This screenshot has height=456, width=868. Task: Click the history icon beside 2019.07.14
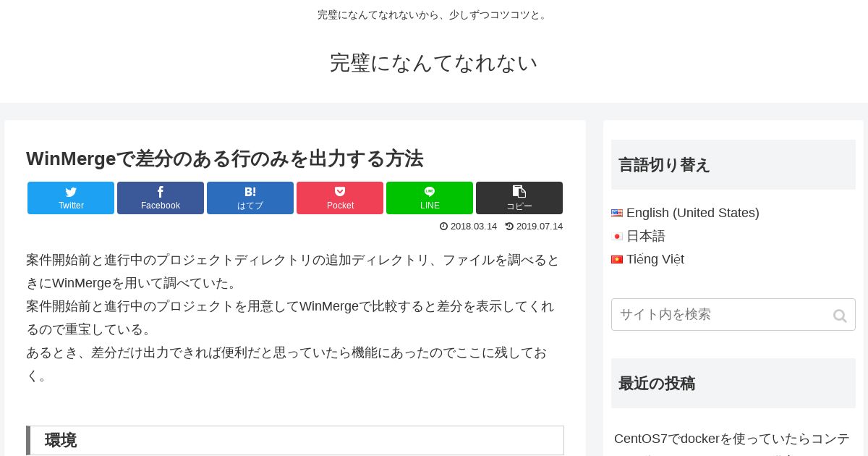point(509,227)
